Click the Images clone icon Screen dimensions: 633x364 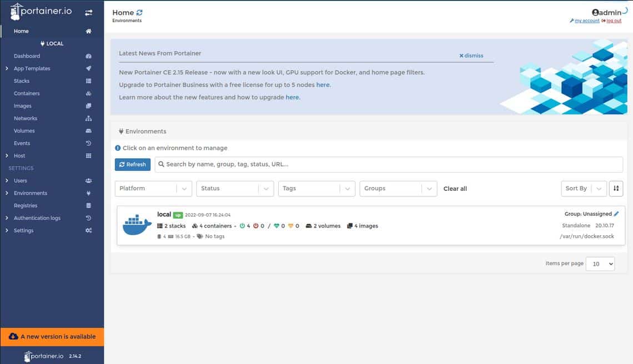(x=88, y=106)
